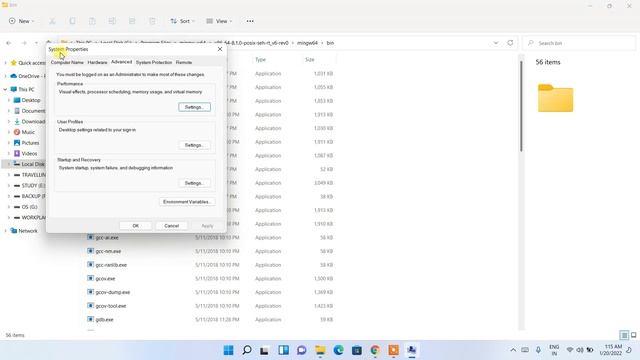Image resolution: width=640 pixels, height=360 pixels.
Task: Collapse This PC in navigation pane
Action: (5, 89)
